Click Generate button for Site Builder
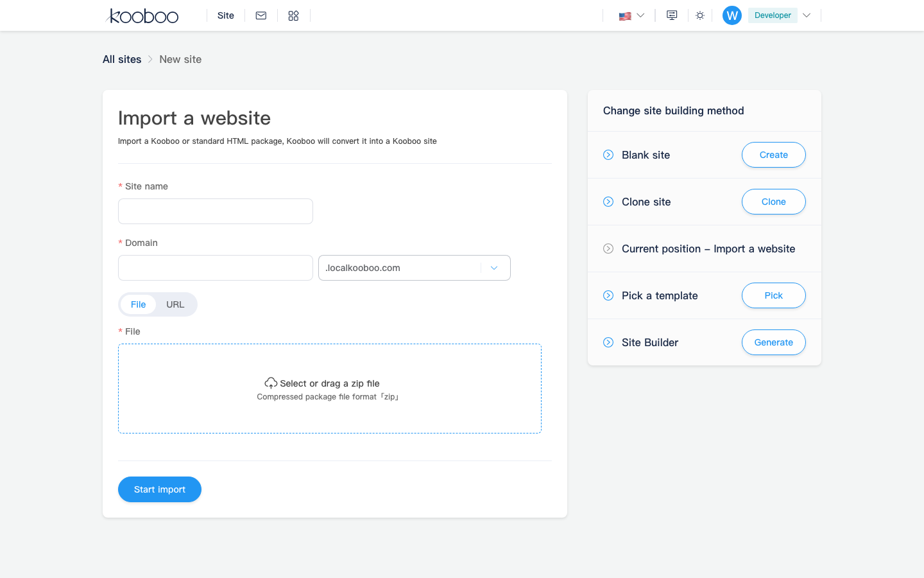This screenshot has width=924, height=578. click(x=774, y=342)
